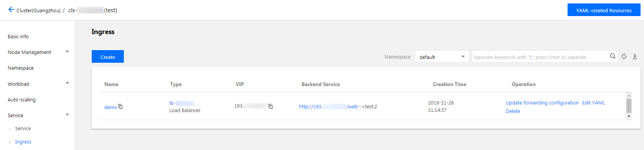Focus the keyword search field
The width and height of the screenshot is (644, 150).
[540, 57]
